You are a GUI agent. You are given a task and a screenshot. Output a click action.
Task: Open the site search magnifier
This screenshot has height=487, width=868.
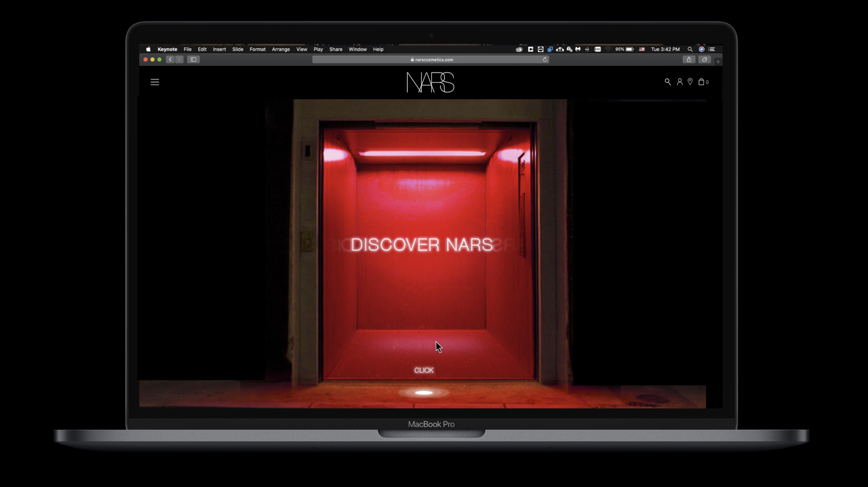(667, 82)
